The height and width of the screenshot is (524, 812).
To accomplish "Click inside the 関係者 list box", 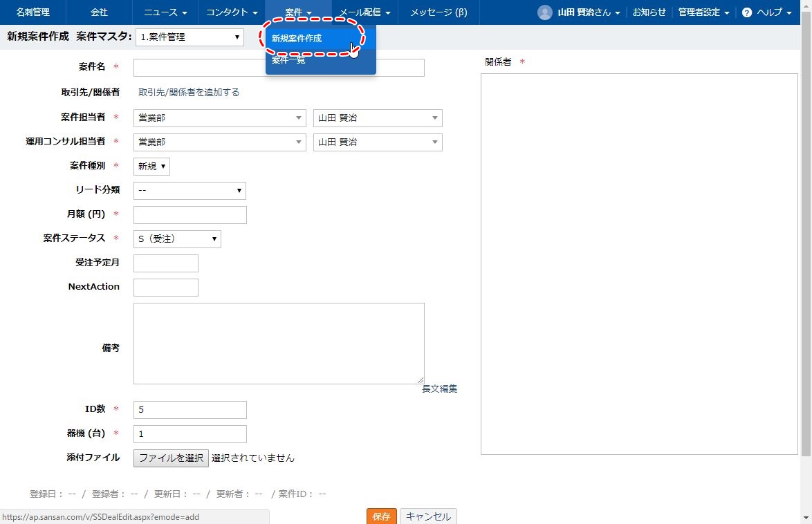I will point(639,264).
